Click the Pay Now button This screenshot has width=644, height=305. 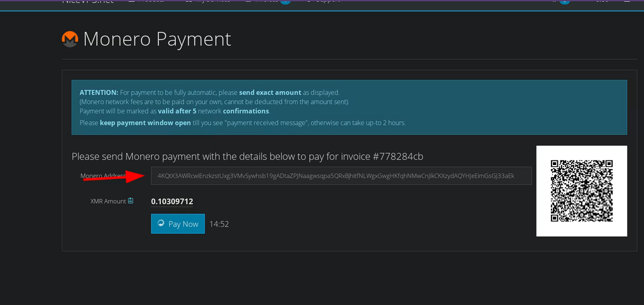pyautogui.click(x=177, y=223)
